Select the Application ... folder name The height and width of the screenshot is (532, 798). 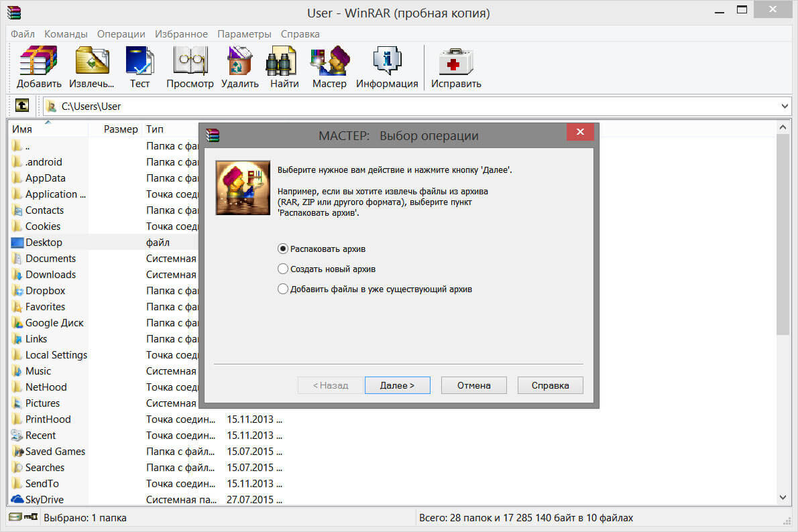click(56, 195)
